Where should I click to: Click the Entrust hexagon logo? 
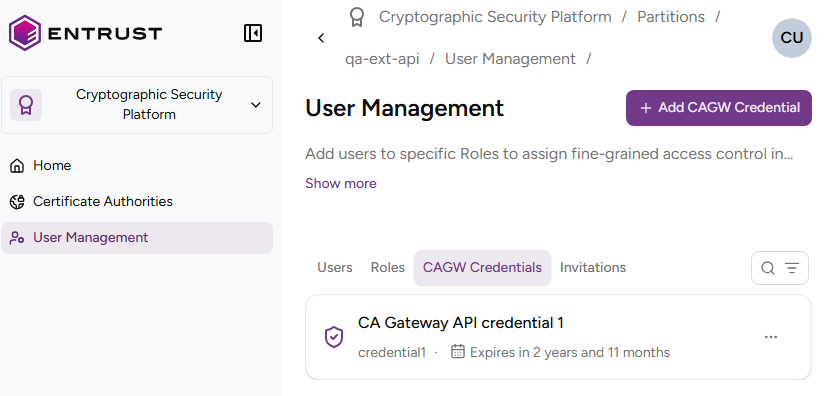pyautogui.click(x=25, y=33)
